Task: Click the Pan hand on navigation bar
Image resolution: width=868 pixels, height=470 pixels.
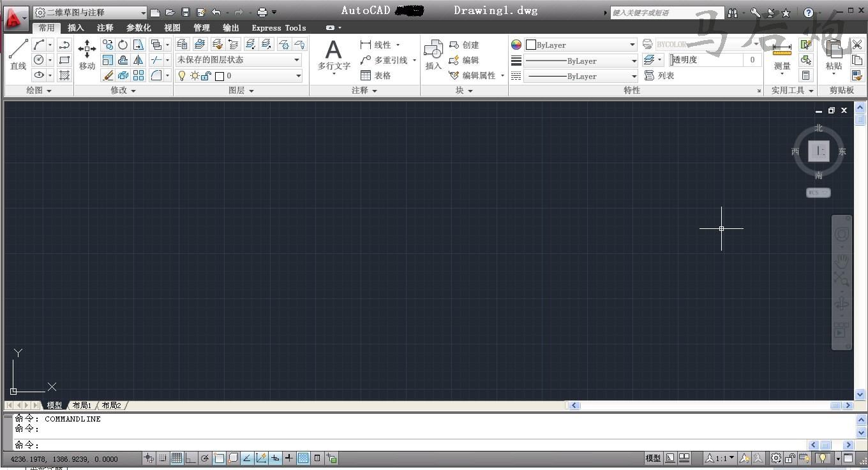Action: [x=842, y=260]
